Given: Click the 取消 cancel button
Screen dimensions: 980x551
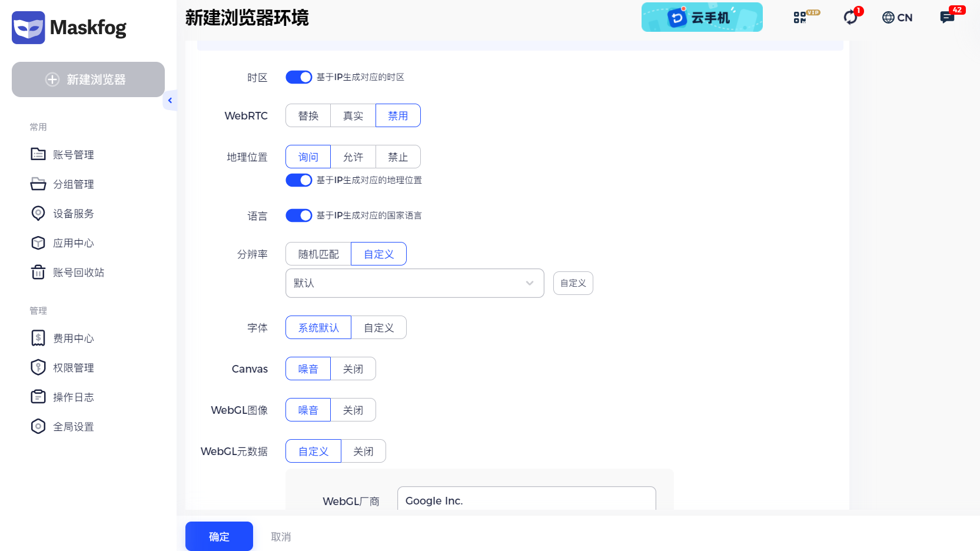Looking at the screenshot, I should pos(281,537).
